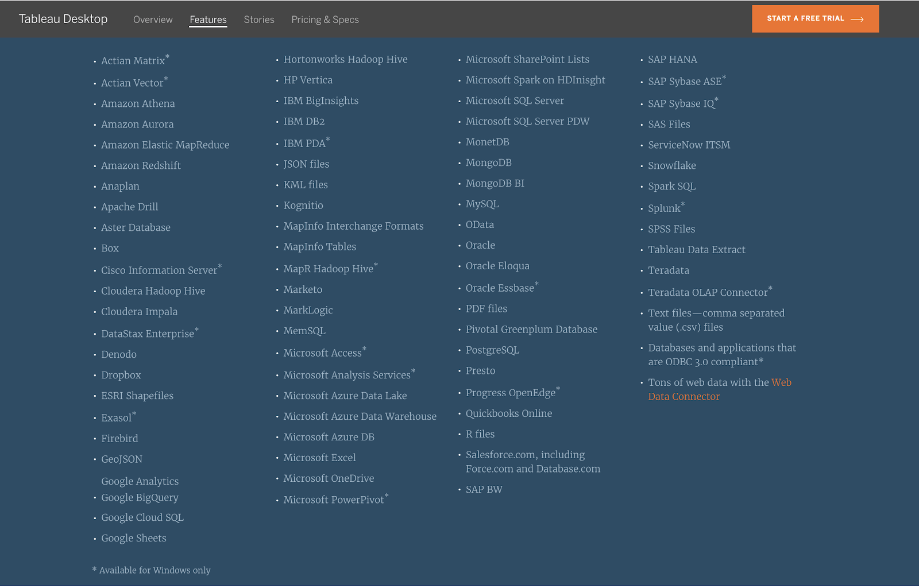Select Splunk entry

click(666, 208)
